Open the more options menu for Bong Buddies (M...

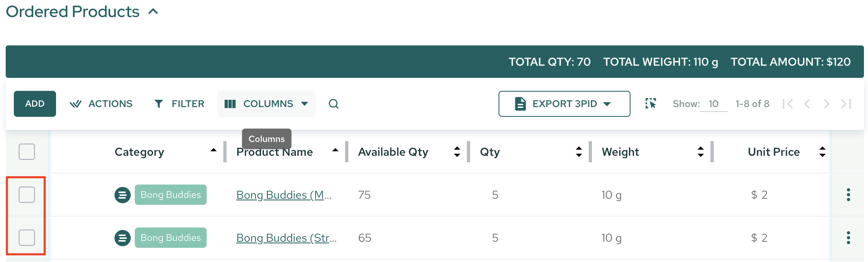click(x=848, y=195)
